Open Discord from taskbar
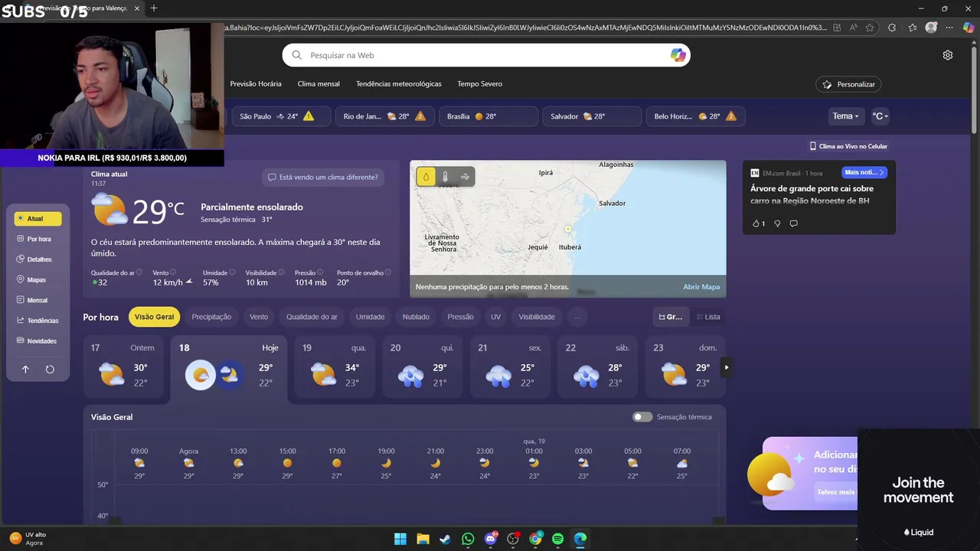The image size is (980, 551). [x=491, y=539]
